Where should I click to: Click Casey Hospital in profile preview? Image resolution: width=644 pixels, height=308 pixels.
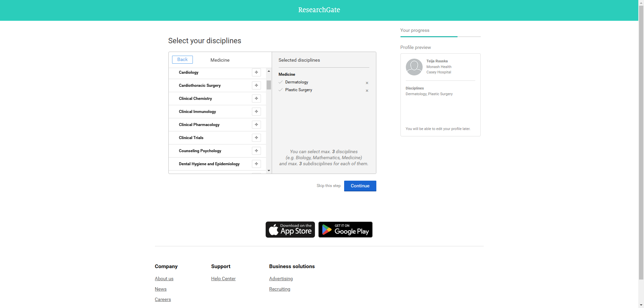439,72
